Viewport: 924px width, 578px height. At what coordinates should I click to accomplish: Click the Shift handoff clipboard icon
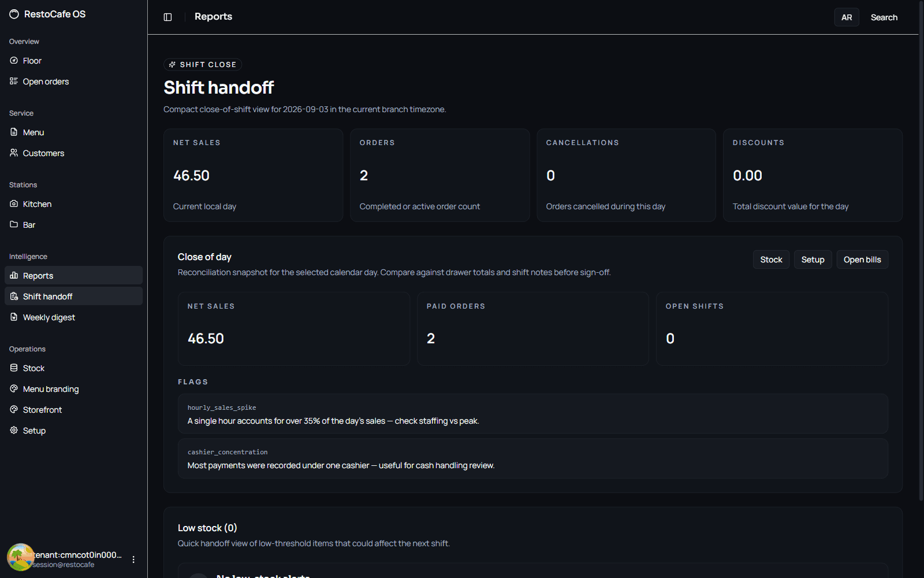coord(14,296)
